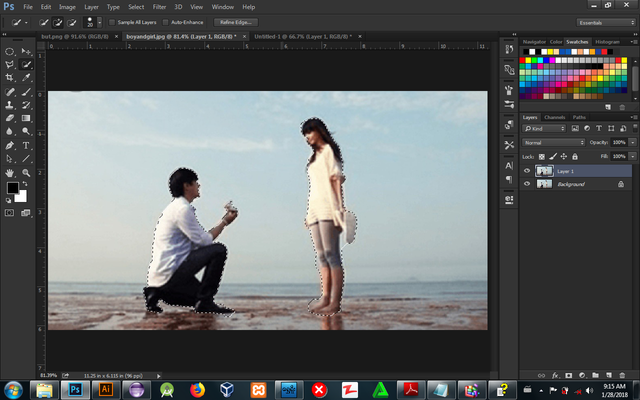Click the black foreground color swatch
This screenshot has width=640, height=400.
[13, 188]
